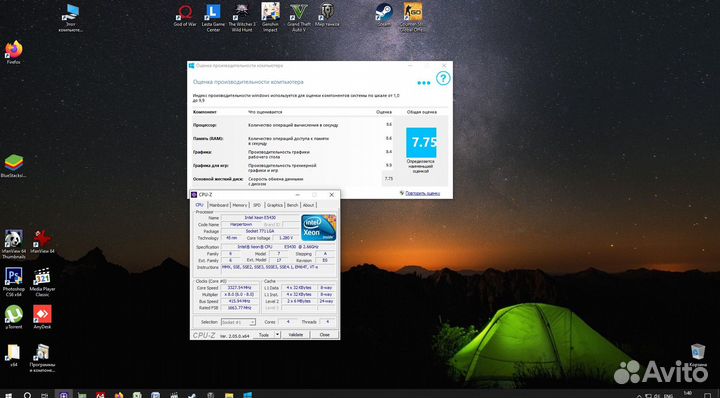The width and height of the screenshot is (720, 398).
Task: Click the Intel Xeon logo in CPU-Z
Action: tap(319, 228)
